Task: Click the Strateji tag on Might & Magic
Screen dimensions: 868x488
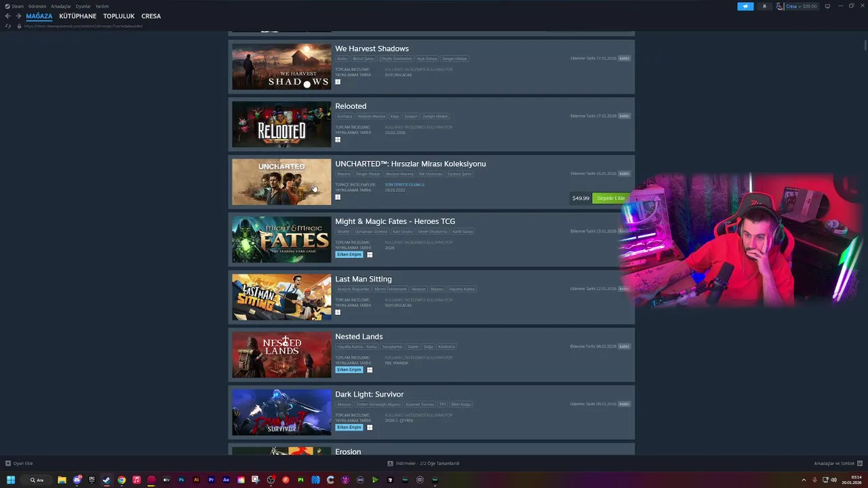Action: tap(344, 231)
